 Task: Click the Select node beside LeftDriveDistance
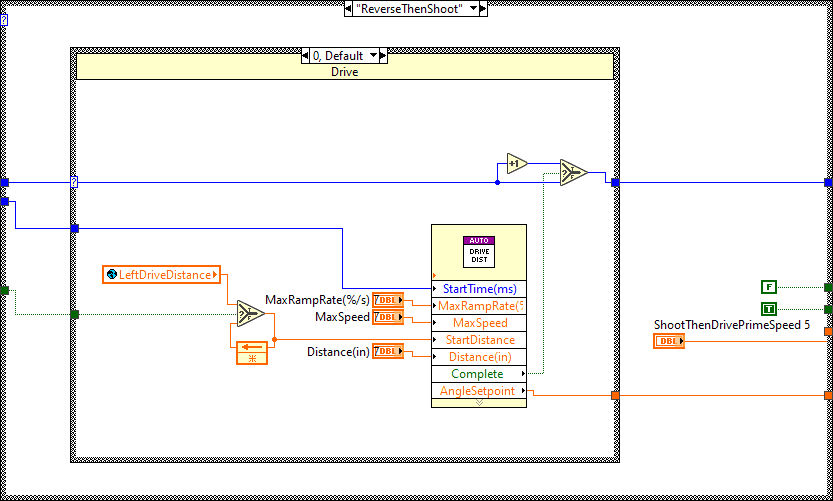[x=246, y=313]
